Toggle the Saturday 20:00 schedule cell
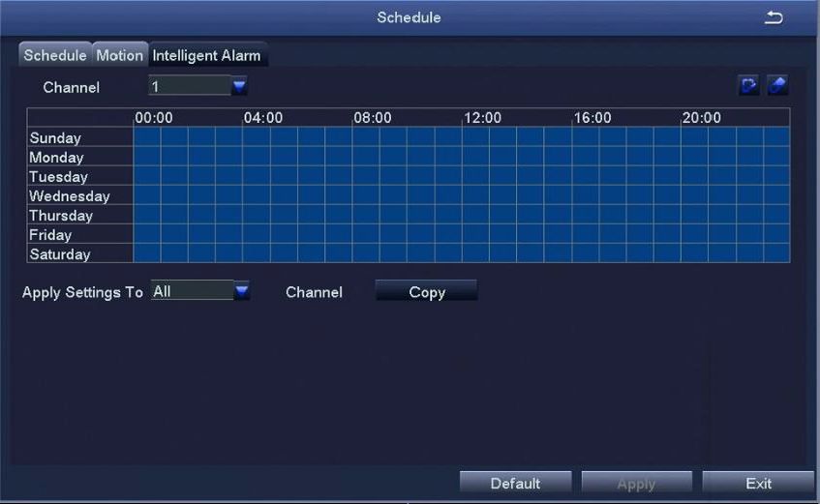 tap(694, 253)
